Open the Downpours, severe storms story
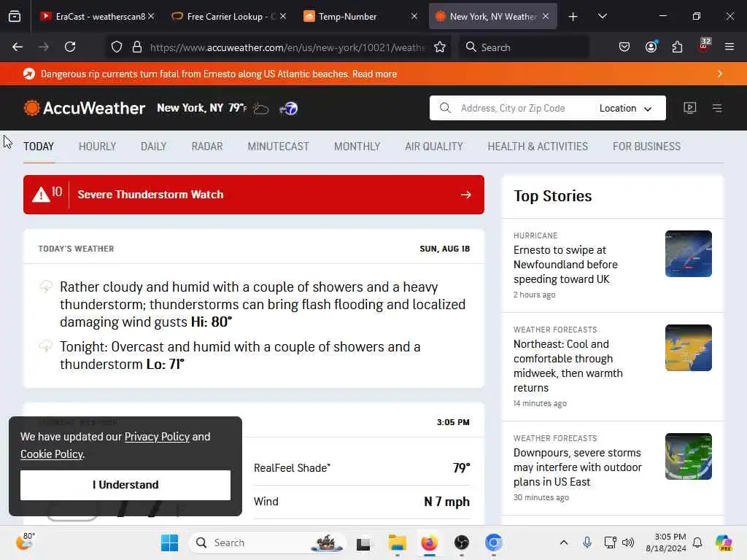The image size is (747, 560). coord(578,467)
